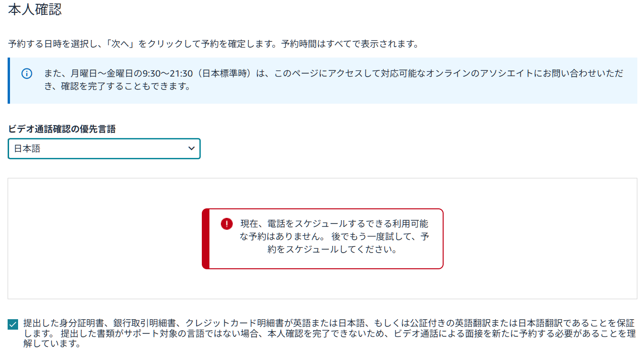The height and width of the screenshot is (362, 644).
Task: Click the checkmark icon beside document guarantee text
Action: click(x=13, y=324)
